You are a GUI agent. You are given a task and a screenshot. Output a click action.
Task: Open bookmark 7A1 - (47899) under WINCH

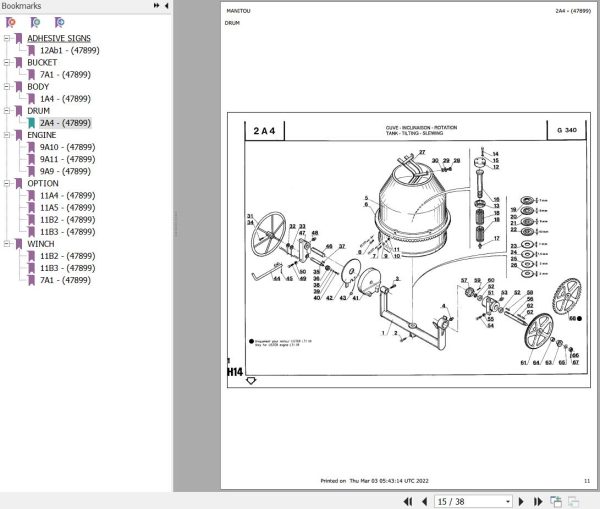65,280
